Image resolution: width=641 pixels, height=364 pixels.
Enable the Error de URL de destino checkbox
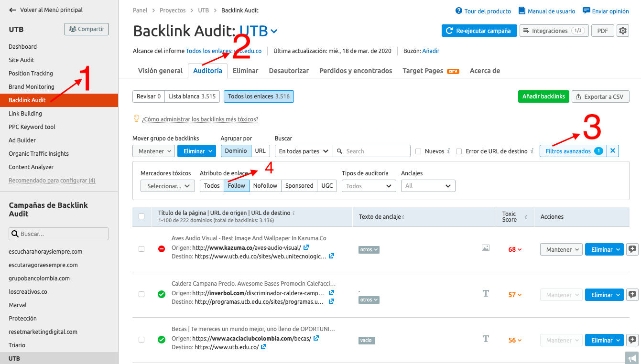point(459,151)
